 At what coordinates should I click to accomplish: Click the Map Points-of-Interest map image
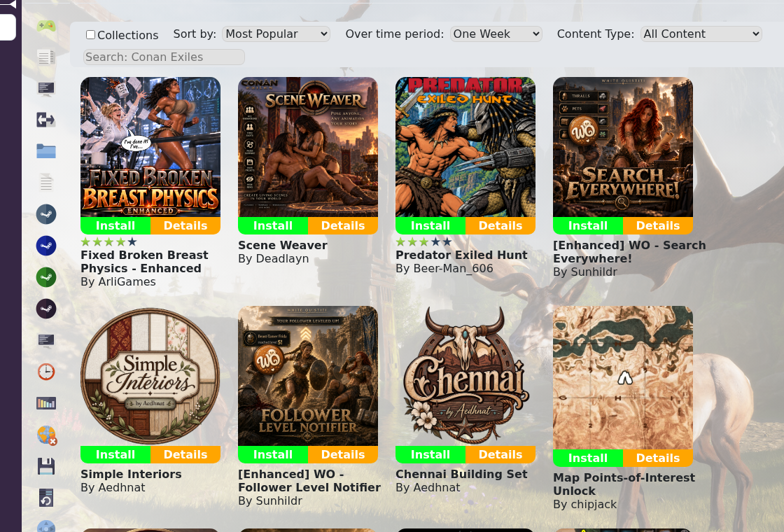click(x=623, y=377)
